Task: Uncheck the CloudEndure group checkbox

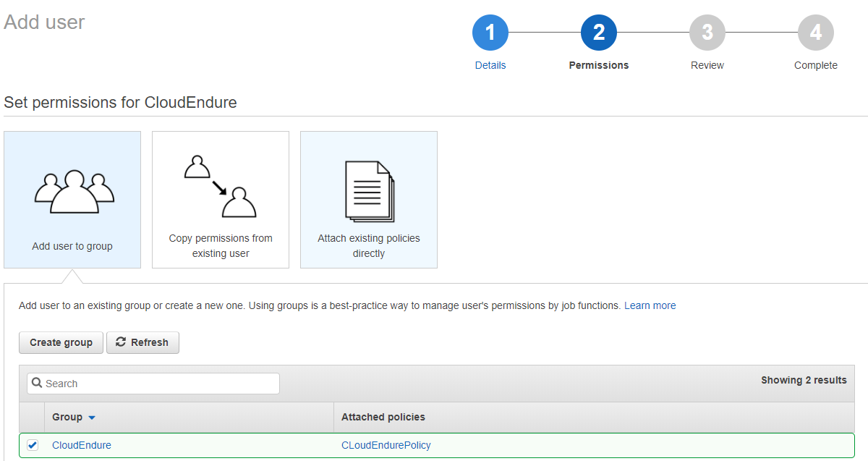Action: pos(33,445)
